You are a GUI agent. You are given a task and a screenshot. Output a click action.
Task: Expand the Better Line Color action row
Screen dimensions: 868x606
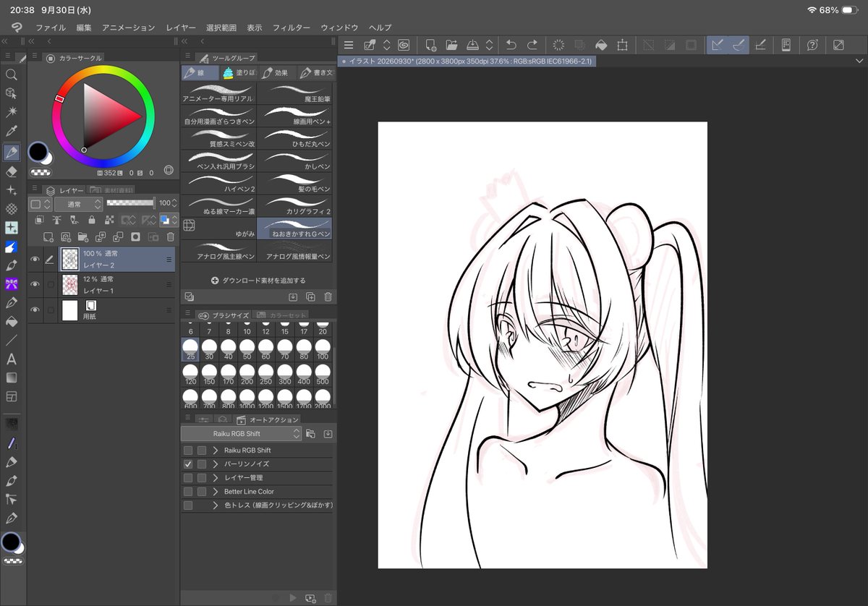pos(216,491)
